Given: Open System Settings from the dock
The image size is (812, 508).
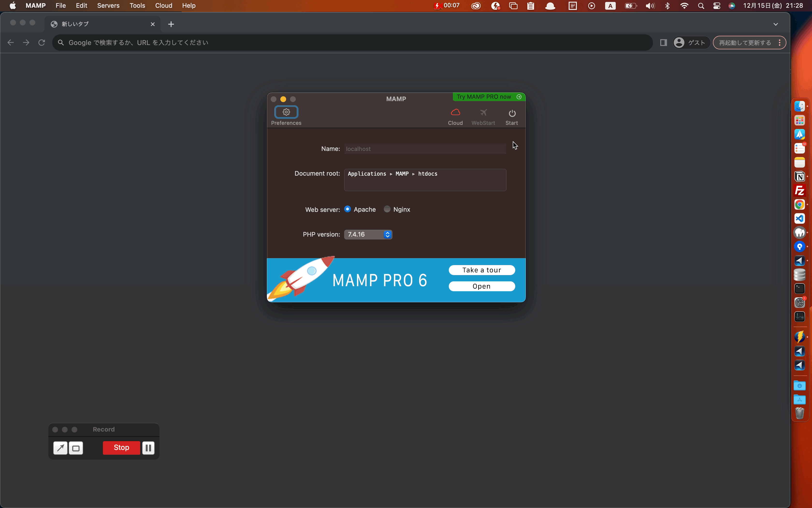Looking at the screenshot, I should [x=800, y=303].
